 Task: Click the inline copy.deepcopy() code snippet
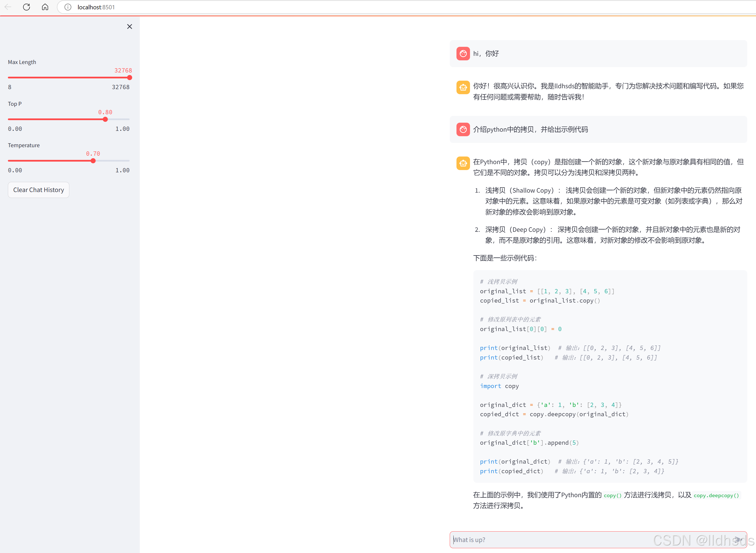click(x=716, y=495)
